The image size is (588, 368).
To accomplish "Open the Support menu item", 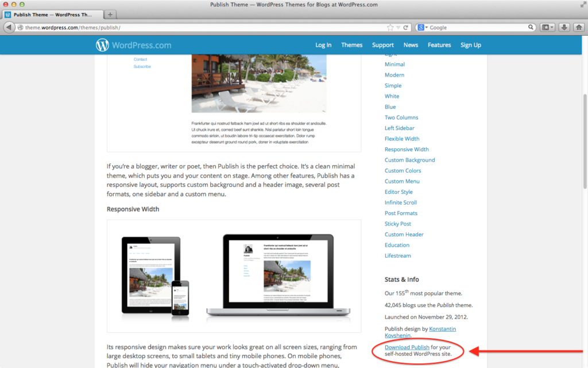I will (383, 45).
